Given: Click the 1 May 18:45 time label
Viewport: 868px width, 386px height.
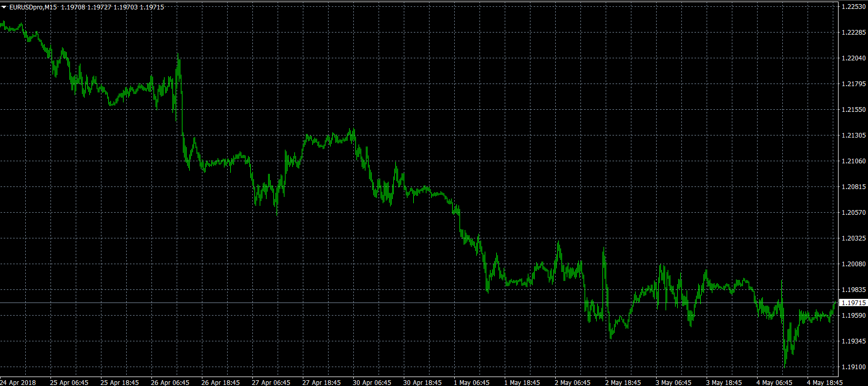Looking at the screenshot, I should pyautogui.click(x=522, y=382).
